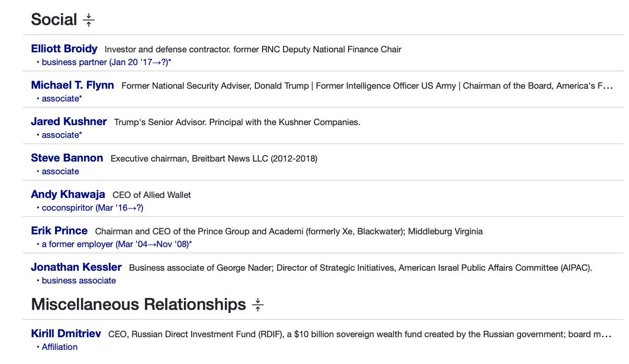Screen dimensions: 629x364
Task: Open the associate relationship under Michael T. Flynn
Action: coord(62,98)
